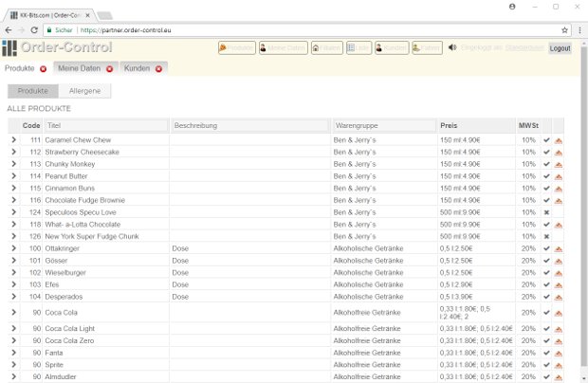
Task: Click the edit icon for Almdudler
Action: coord(558,377)
